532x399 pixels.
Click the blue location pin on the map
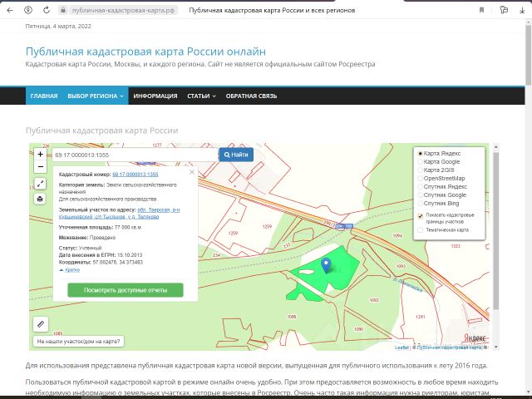click(326, 265)
